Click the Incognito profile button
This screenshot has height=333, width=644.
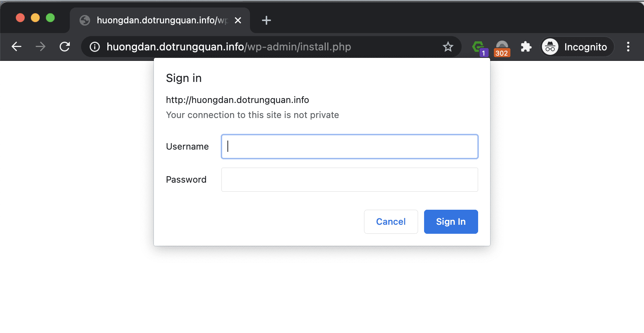[x=577, y=47]
